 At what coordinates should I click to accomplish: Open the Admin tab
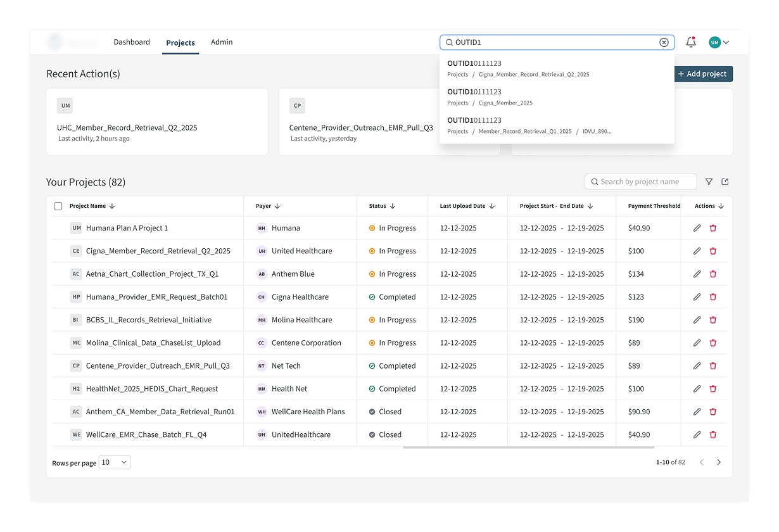[222, 42]
